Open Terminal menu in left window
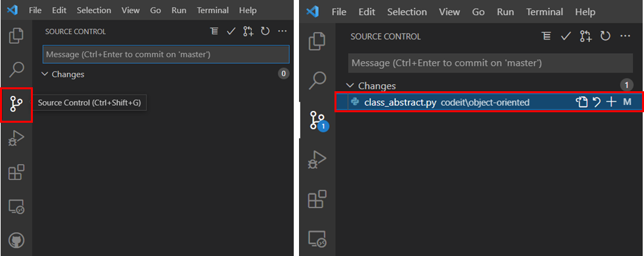Image resolution: width=644 pixels, height=256 pixels. click(x=212, y=11)
